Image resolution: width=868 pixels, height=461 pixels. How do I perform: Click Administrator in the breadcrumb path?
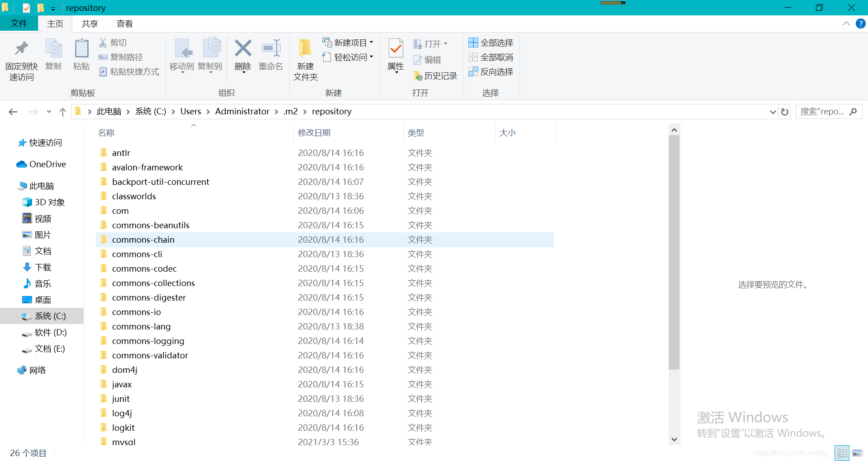coord(242,111)
